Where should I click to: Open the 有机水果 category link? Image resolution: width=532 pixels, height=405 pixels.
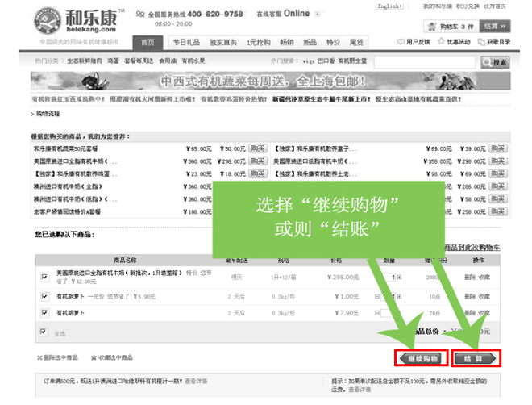tap(193, 61)
